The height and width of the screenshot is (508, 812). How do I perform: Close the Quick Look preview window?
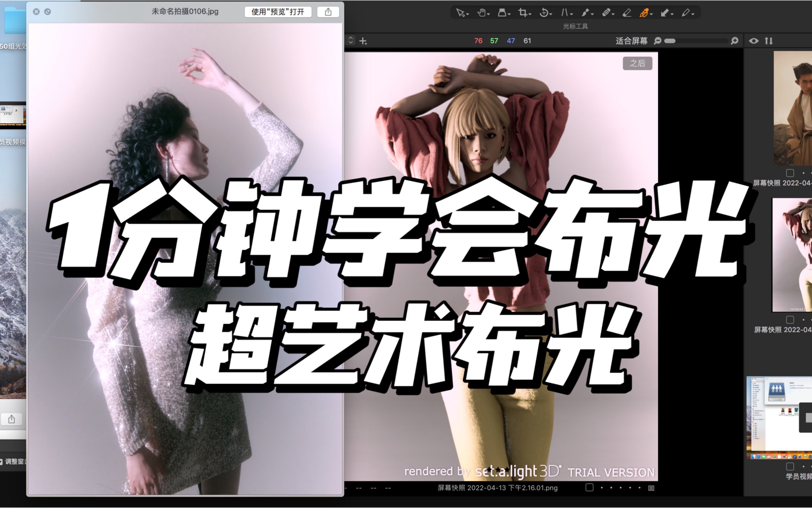(36, 11)
